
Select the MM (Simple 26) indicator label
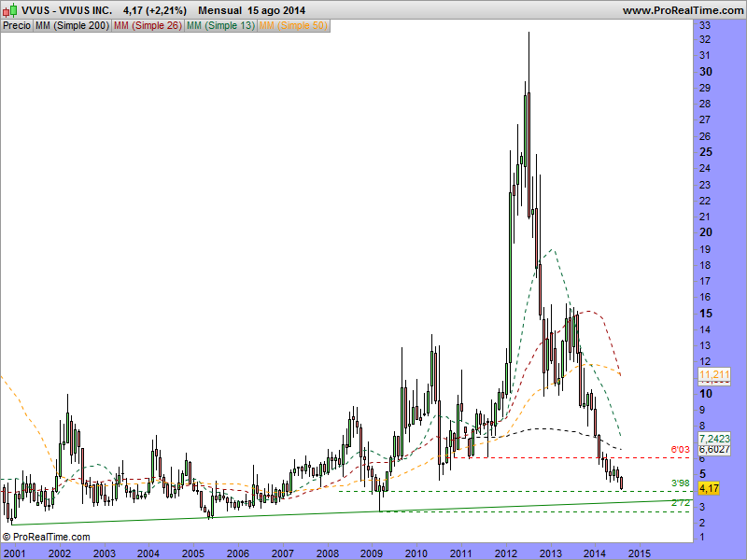(148, 26)
